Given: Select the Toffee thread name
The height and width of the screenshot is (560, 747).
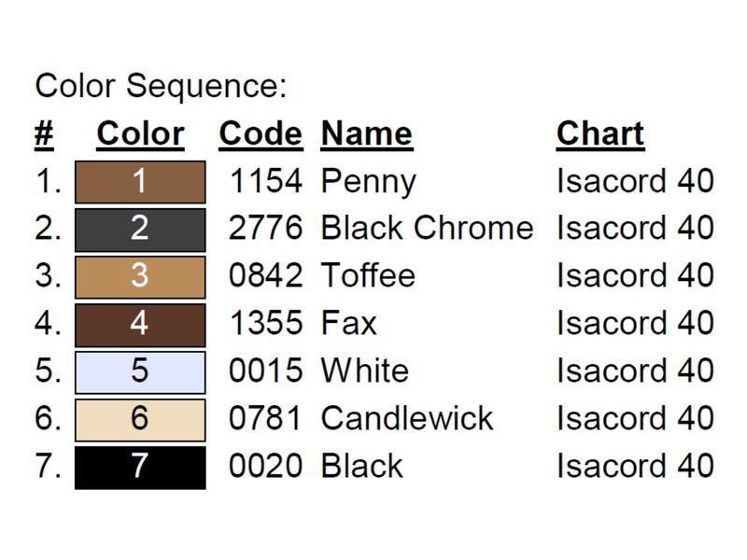Looking at the screenshot, I should tap(368, 275).
